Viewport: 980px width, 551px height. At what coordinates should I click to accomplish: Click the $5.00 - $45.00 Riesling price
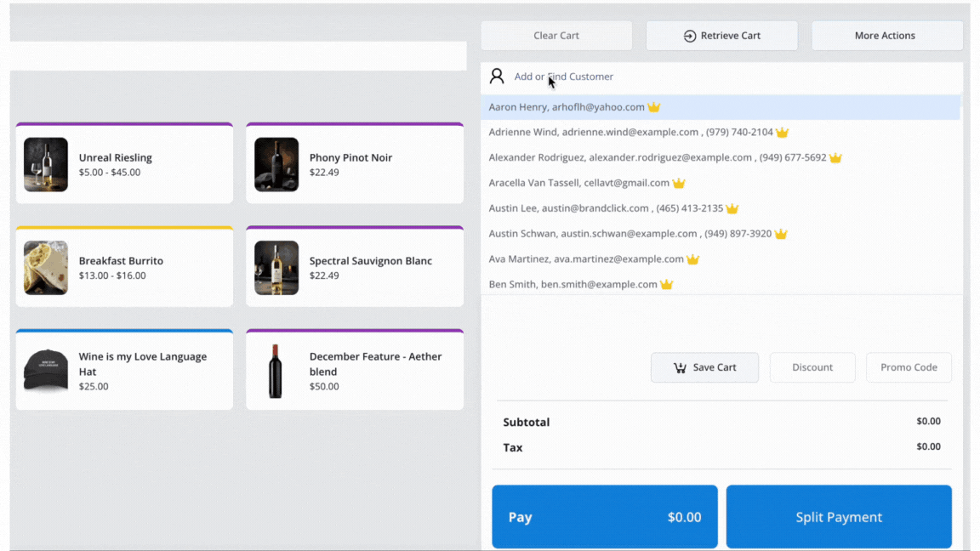[x=110, y=173]
